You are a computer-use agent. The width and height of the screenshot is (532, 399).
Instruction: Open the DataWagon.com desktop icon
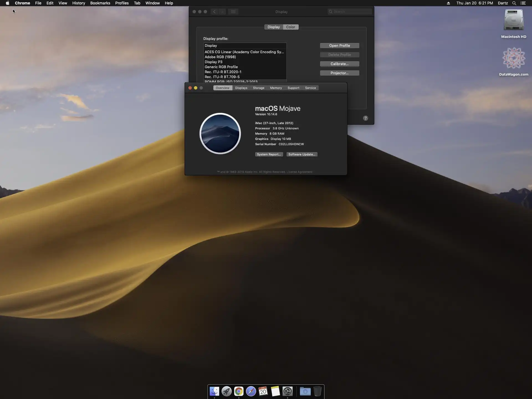coord(513,58)
